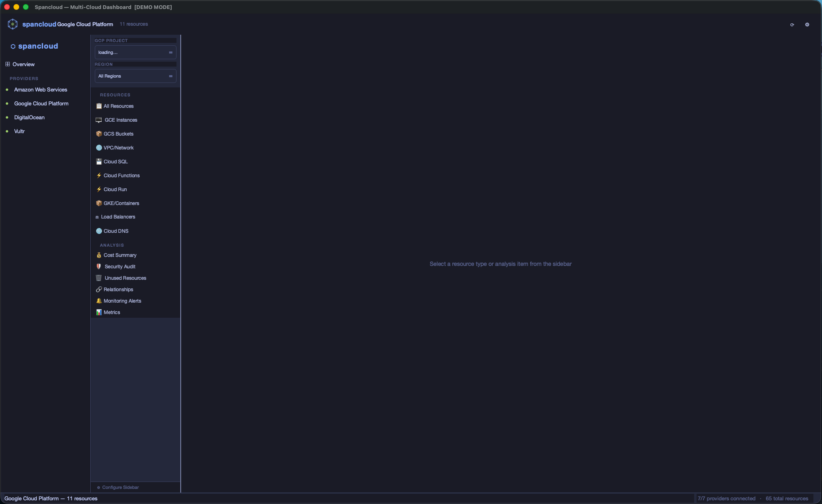Select DigitalOcean provider

(x=29, y=118)
